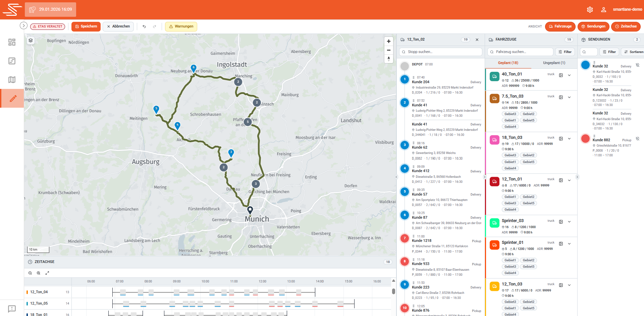The width and height of the screenshot is (644, 316).
Task: Open Sortieren dropdown in Sendungen
Action: [633, 52]
